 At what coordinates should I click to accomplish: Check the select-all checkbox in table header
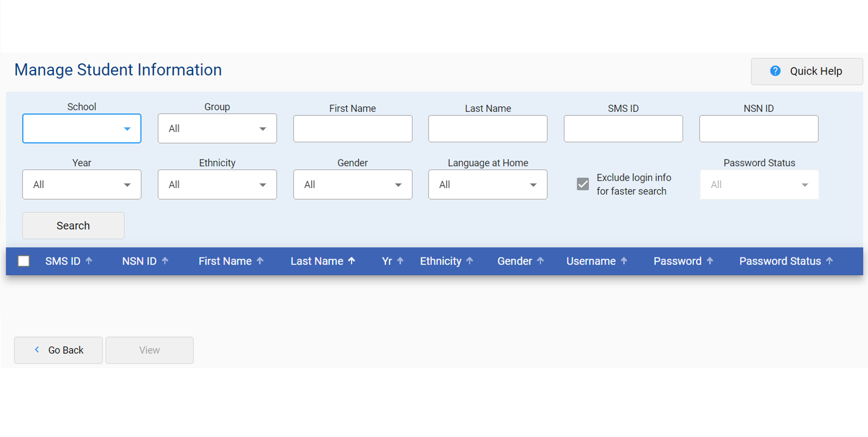click(x=23, y=261)
